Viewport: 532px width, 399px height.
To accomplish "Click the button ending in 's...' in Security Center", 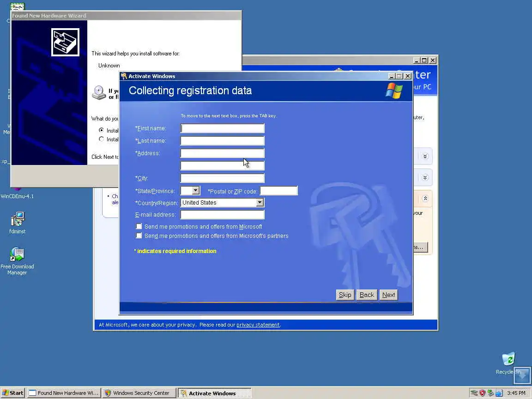I will (x=421, y=247).
